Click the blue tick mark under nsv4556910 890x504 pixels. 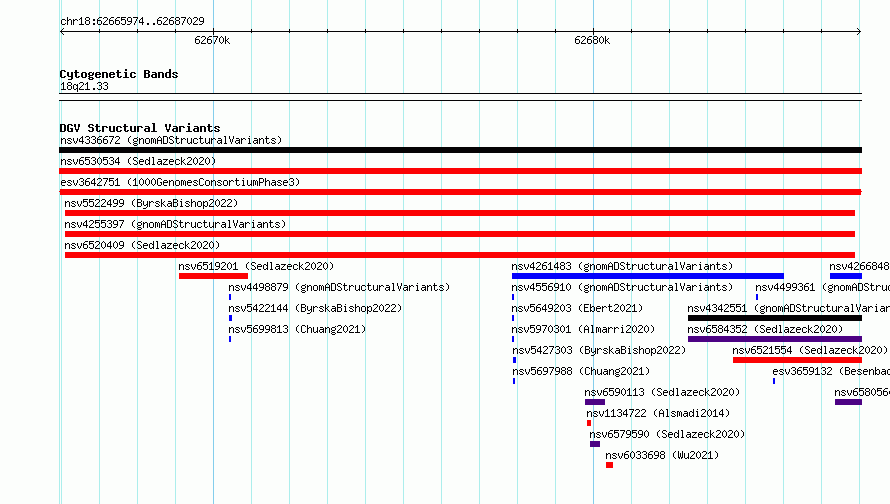point(513,297)
